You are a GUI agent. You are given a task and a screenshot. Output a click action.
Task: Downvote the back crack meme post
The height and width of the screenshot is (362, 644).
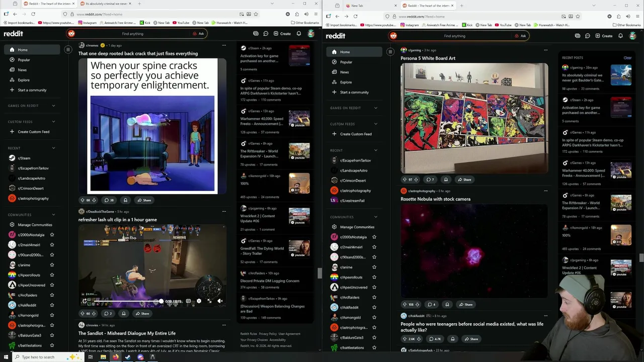[x=94, y=200]
